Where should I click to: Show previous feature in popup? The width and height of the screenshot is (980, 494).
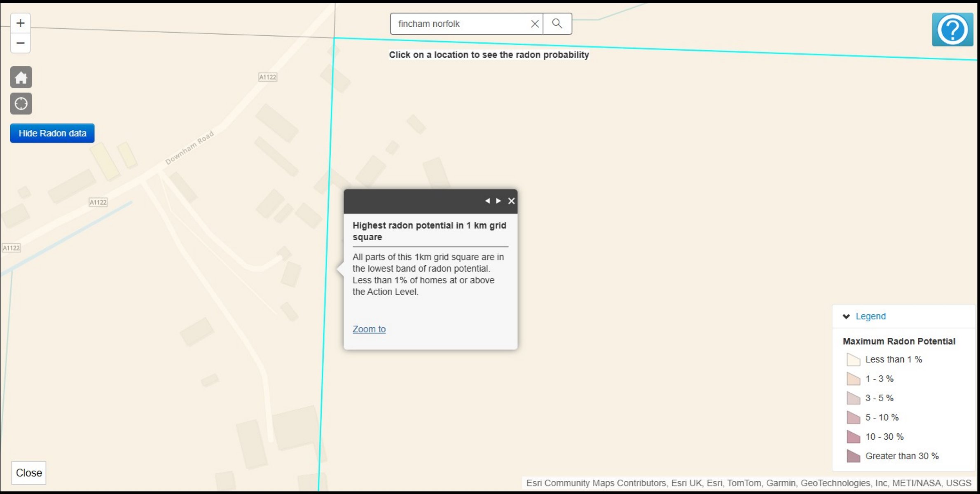[x=487, y=201]
